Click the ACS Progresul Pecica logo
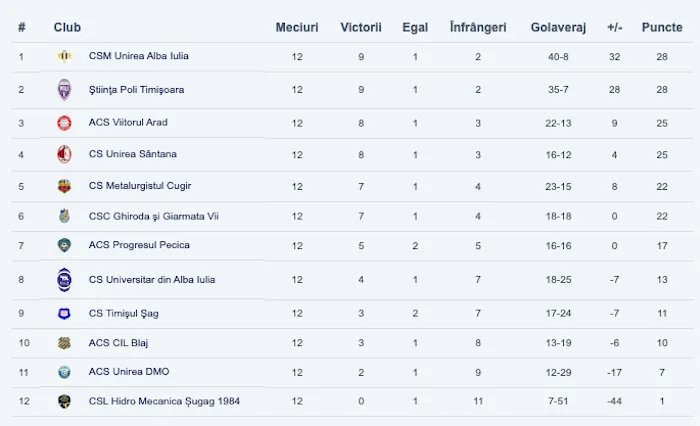Viewport: 700px width, 426px height. (64, 245)
